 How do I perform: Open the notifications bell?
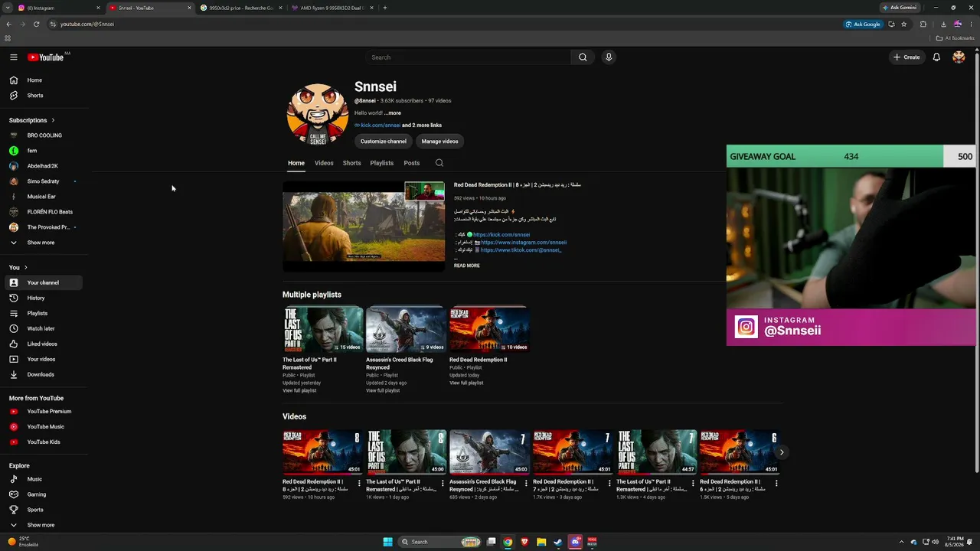(936, 57)
